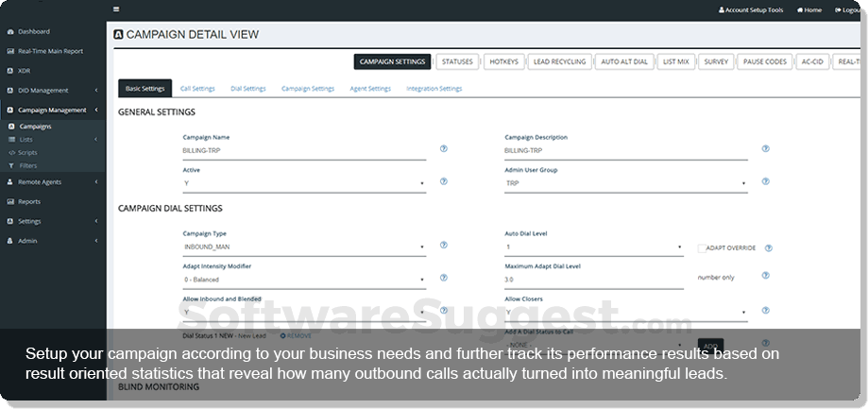The width and height of the screenshot is (868, 409).
Task: Click the help icon beside Adapt Intensity Modifier
Action: 443,278
